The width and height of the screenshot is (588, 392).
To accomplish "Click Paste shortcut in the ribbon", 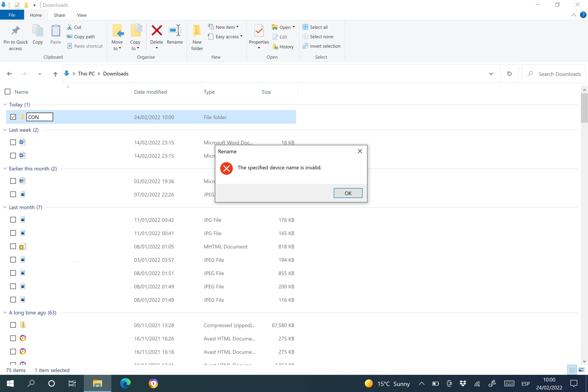I will [85, 46].
